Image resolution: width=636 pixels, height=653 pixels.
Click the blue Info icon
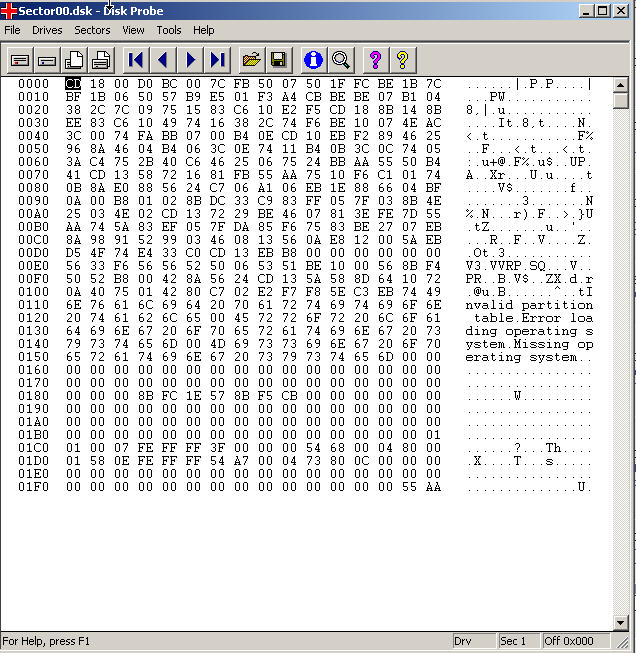(313, 60)
